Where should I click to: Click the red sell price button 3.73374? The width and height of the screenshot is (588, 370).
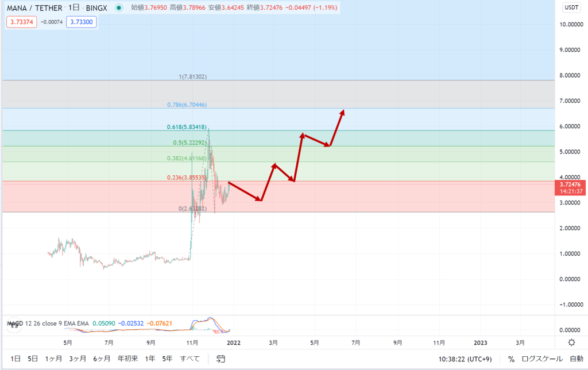21,22
